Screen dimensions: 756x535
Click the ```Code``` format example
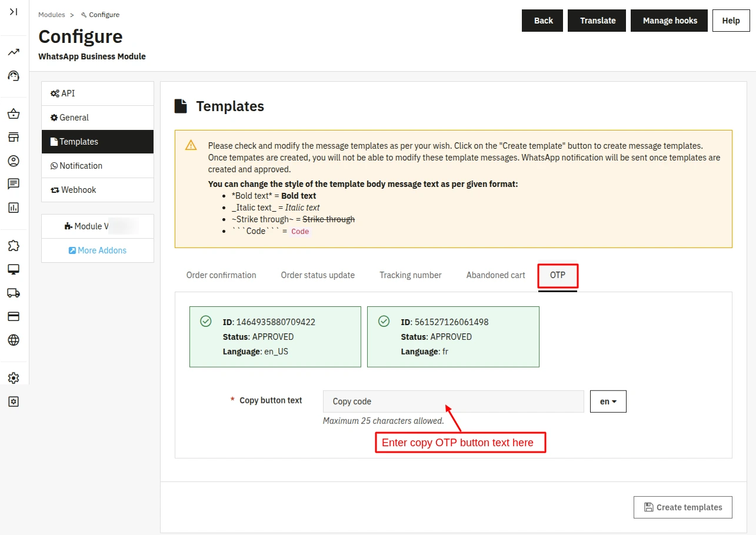click(x=271, y=231)
